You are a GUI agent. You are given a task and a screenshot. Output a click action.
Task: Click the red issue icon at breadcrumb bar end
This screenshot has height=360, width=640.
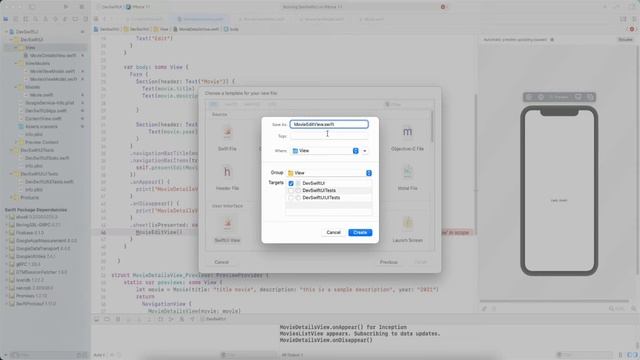632,29
